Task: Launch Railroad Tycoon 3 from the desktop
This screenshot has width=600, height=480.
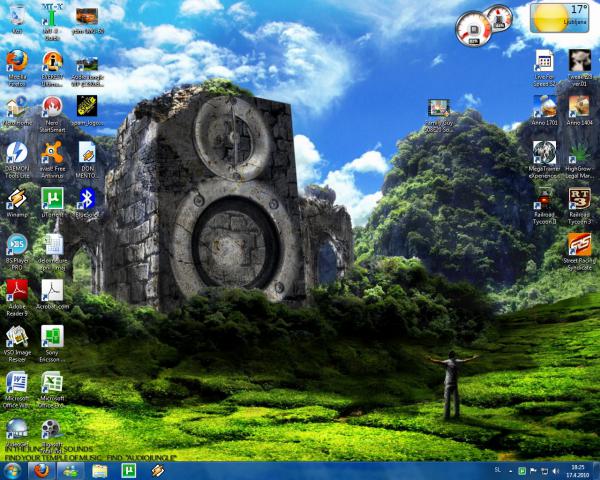Action: point(579,198)
